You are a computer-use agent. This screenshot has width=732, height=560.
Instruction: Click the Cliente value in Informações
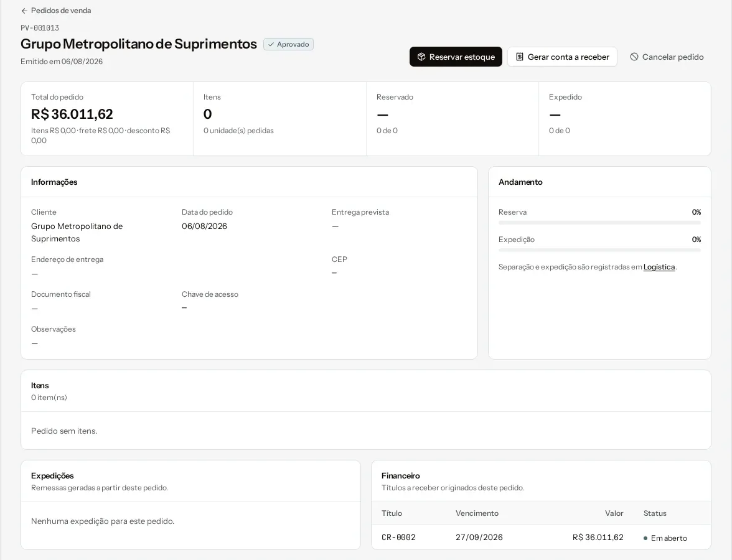77,233
